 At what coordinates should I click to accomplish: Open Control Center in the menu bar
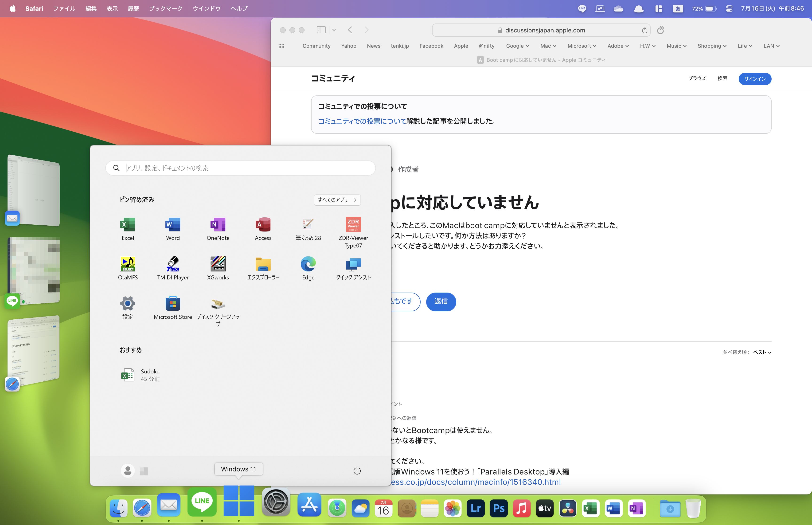pos(729,8)
